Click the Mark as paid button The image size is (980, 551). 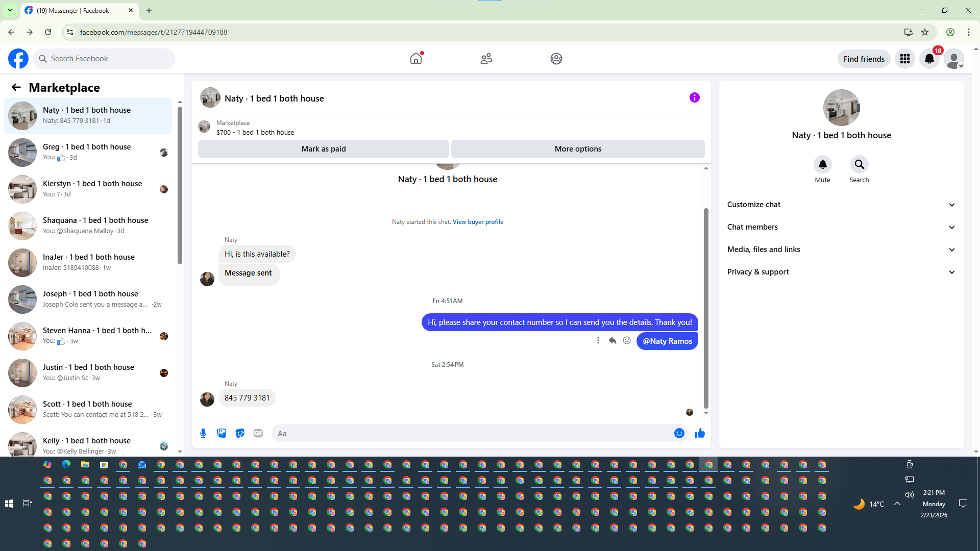click(323, 149)
